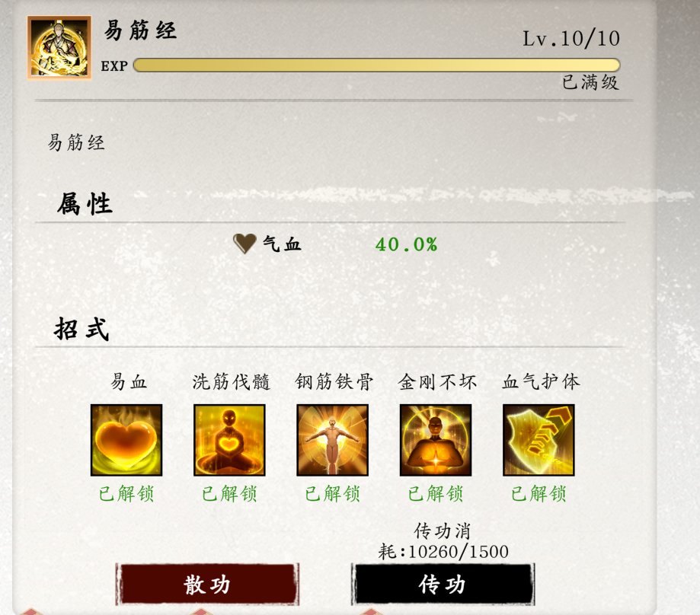Select the 金刚不坏 skill icon

click(x=436, y=440)
